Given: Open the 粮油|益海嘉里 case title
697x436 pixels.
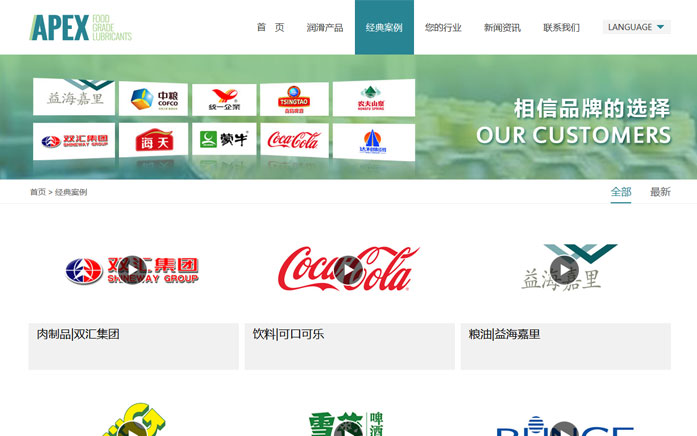Looking at the screenshot, I should [504, 334].
